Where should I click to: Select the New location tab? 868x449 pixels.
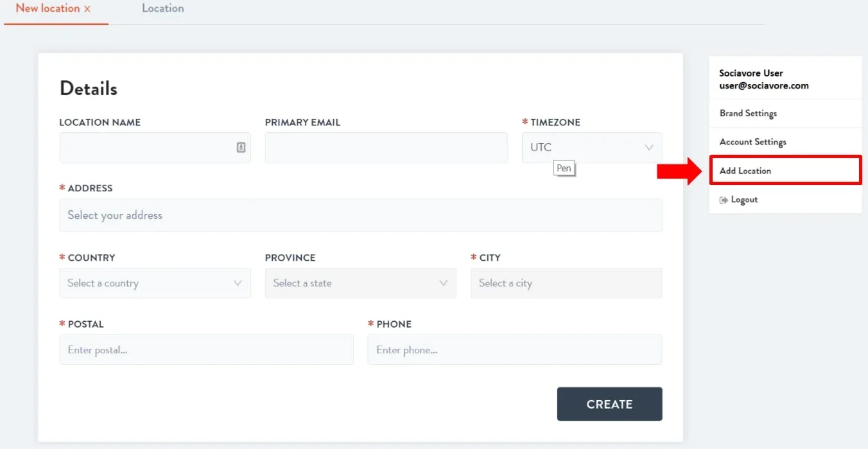click(48, 8)
